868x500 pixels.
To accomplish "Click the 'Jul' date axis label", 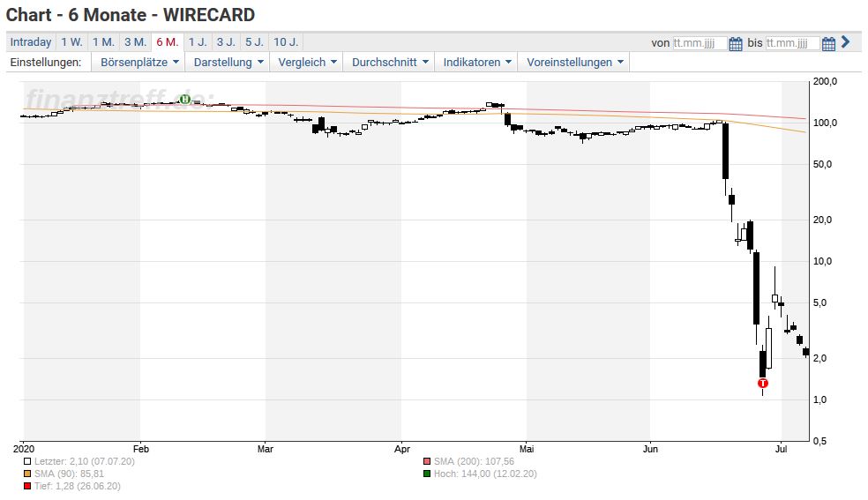I will (781, 449).
